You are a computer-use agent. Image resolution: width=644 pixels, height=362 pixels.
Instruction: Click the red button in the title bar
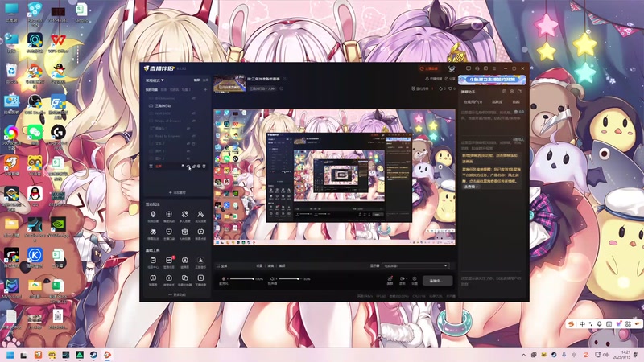(x=429, y=68)
